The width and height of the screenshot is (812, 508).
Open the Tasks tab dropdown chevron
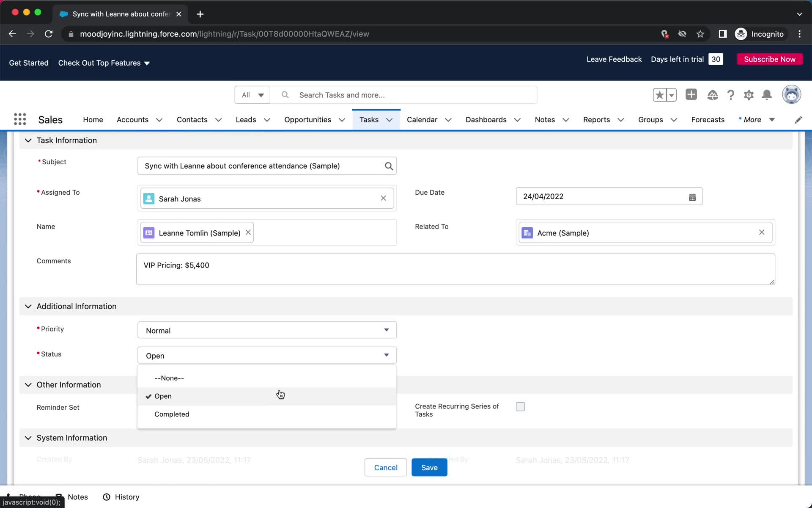pos(390,120)
